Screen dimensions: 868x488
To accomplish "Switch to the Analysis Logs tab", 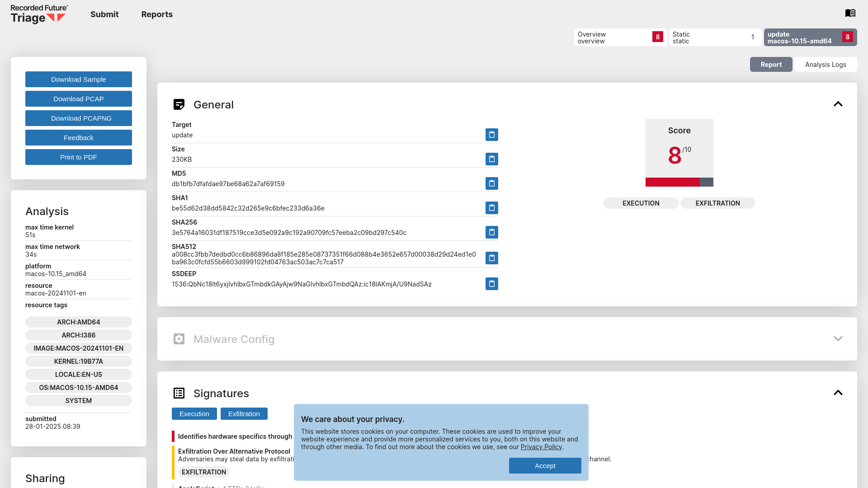I will 826,64.
